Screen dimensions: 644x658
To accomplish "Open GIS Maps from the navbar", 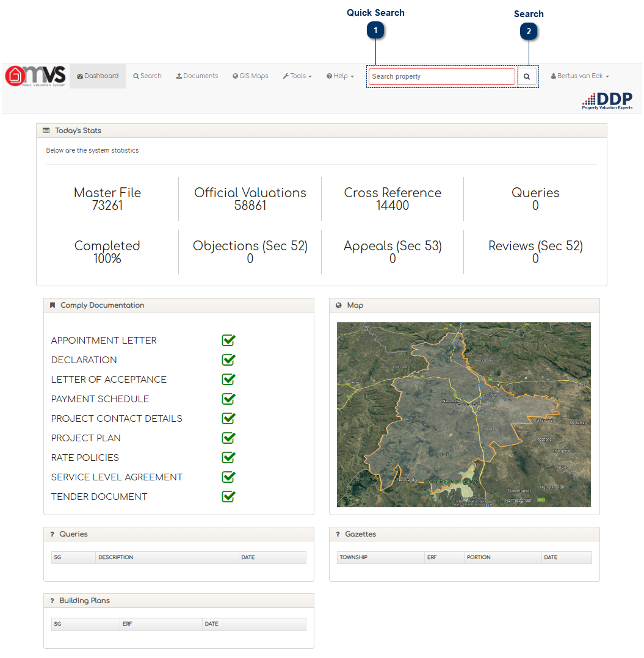I will point(250,76).
